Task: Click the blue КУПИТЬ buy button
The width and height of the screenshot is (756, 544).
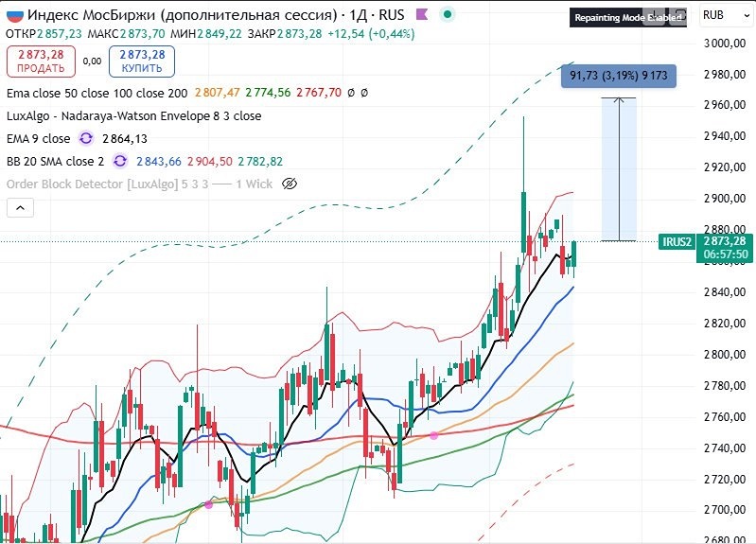Action: tap(142, 61)
